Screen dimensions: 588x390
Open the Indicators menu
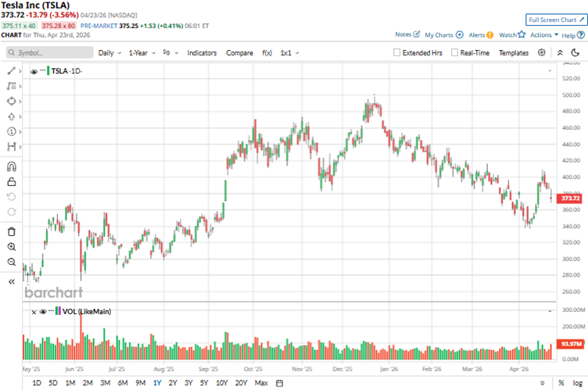(x=202, y=53)
